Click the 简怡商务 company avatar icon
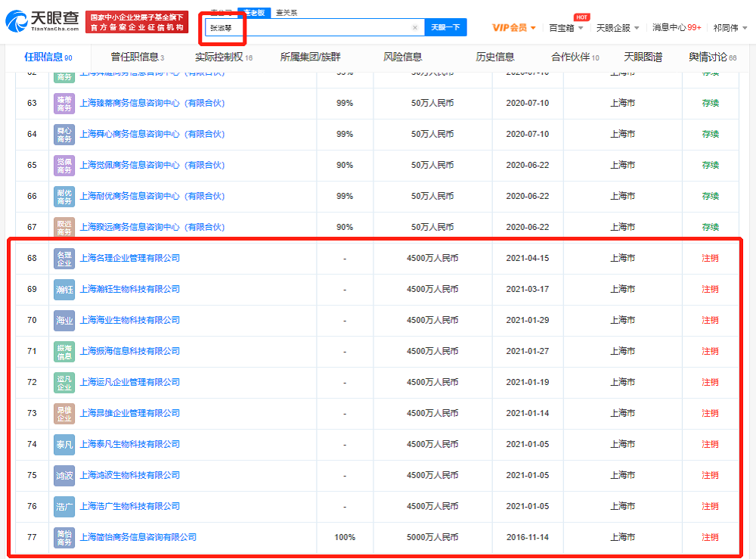The height and width of the screenshot is (559, 756). pyautogui.click(x=64, y=537)
